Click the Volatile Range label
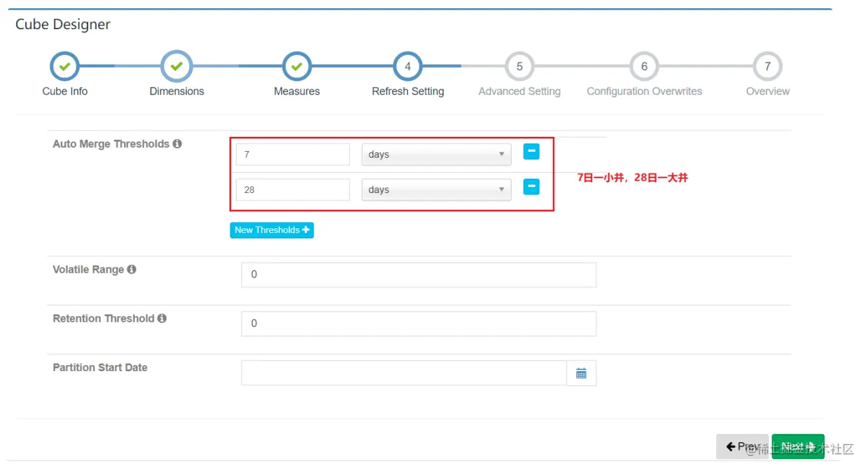Screen dimensions: 868x470 point(88,269)
